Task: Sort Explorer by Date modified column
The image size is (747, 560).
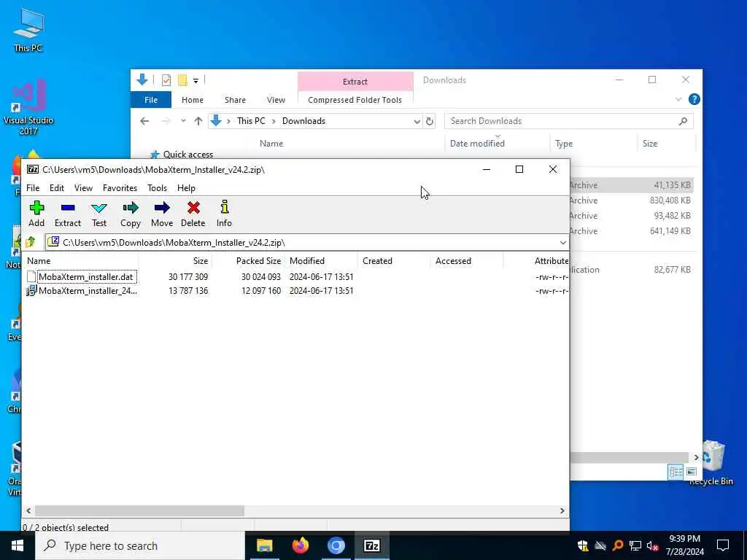Action: pyautogui.click(x=497, y=144)
